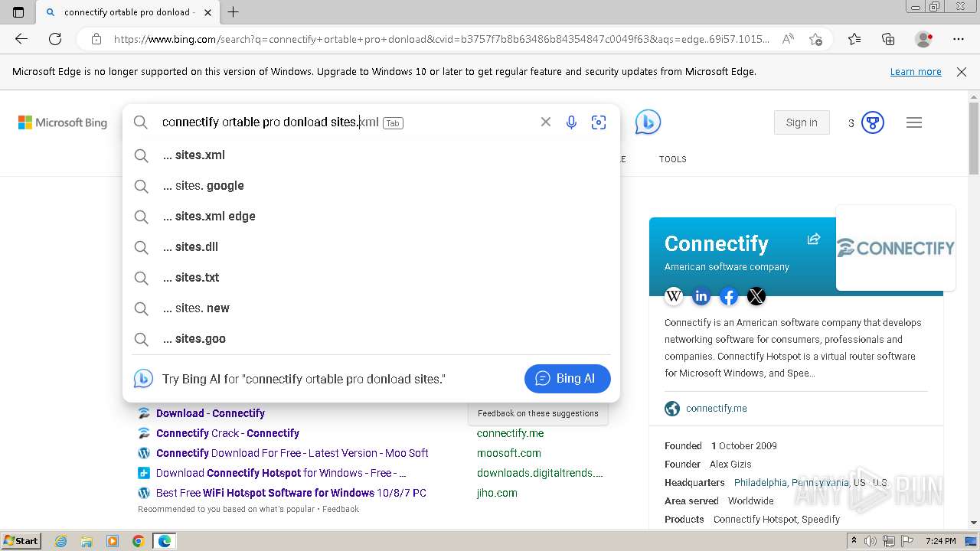Image resolution: width=980 pixels, height=551 pixels.
Task: Click 'Try Bing AI for' suggestion text
Action: click(303, 379)
